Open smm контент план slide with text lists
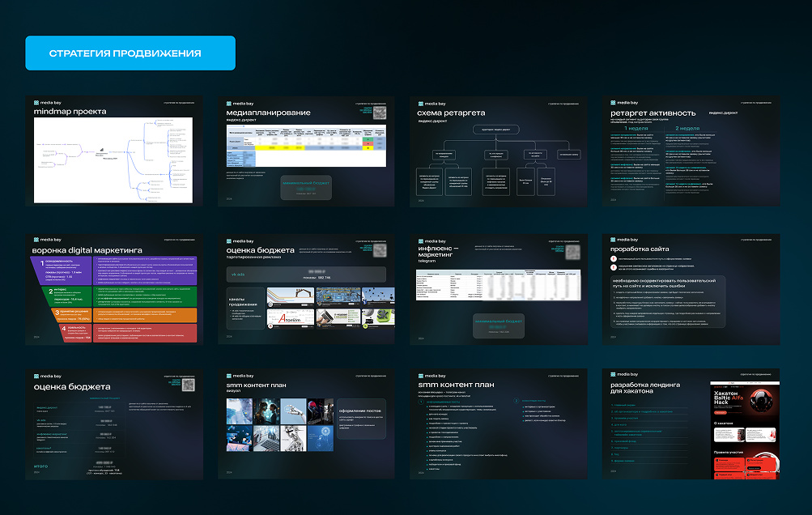812x515 pixels. 499,424
